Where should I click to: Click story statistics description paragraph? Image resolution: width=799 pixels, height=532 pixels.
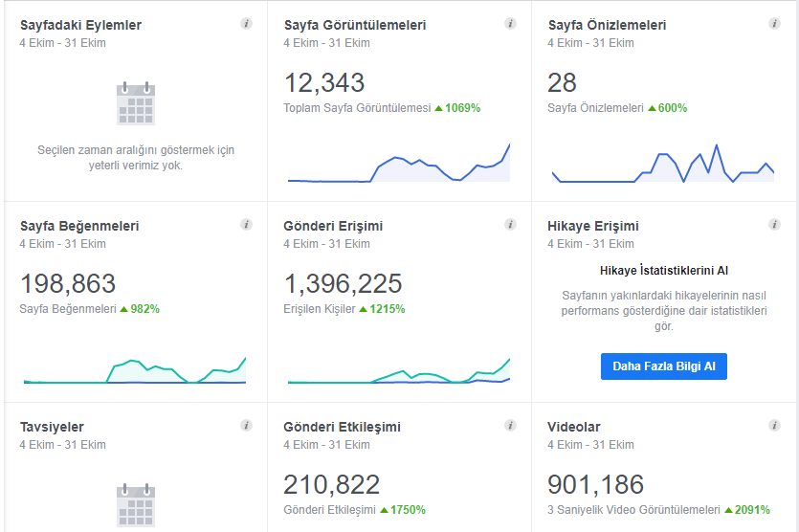click(x=664, y=310)
